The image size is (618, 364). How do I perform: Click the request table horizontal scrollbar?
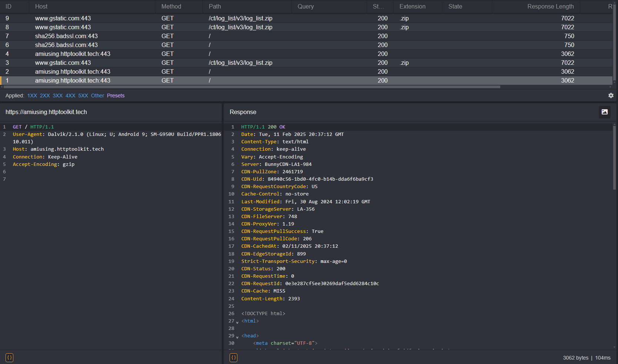click(252, 87)
